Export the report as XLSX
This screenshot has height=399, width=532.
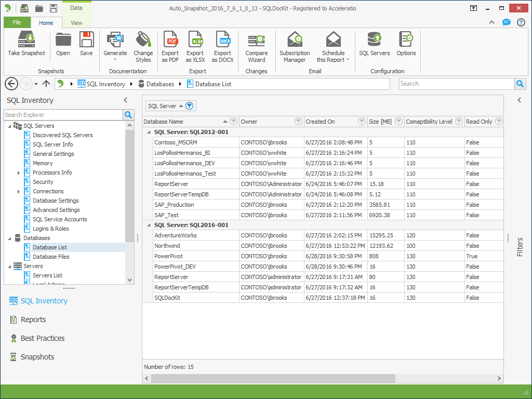pos(195,40)
